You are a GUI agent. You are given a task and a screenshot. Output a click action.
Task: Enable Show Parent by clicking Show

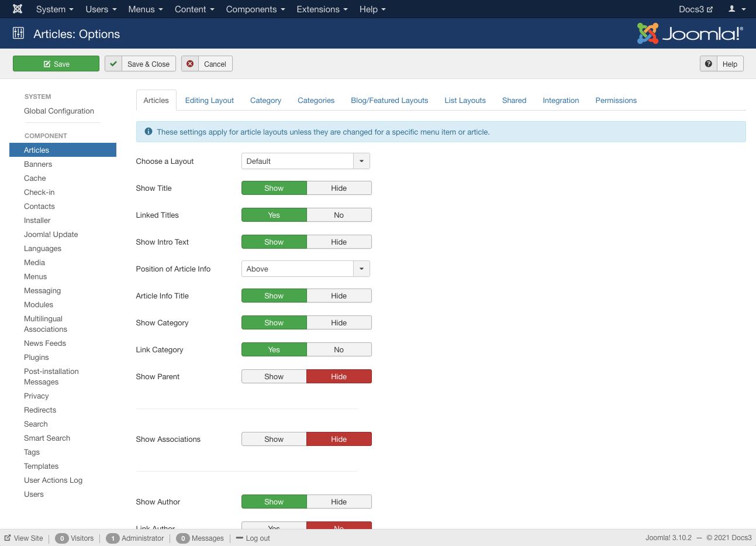point(274,376)
